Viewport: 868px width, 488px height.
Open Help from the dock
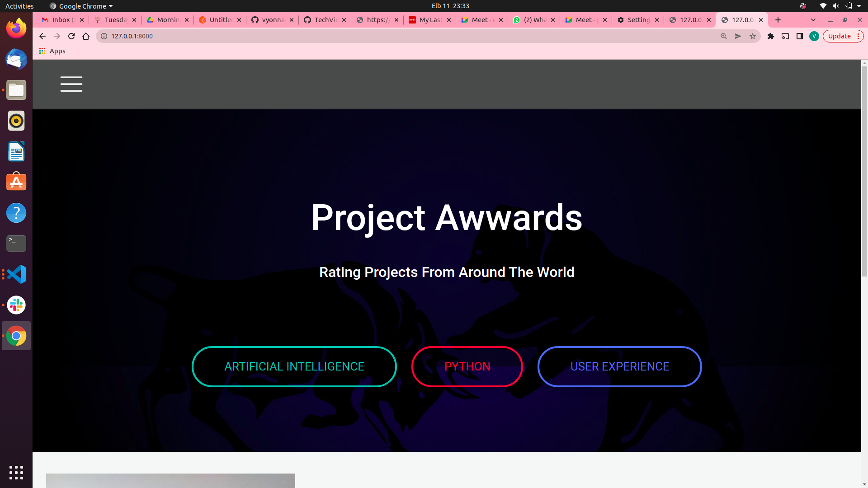tap(16, 213)
